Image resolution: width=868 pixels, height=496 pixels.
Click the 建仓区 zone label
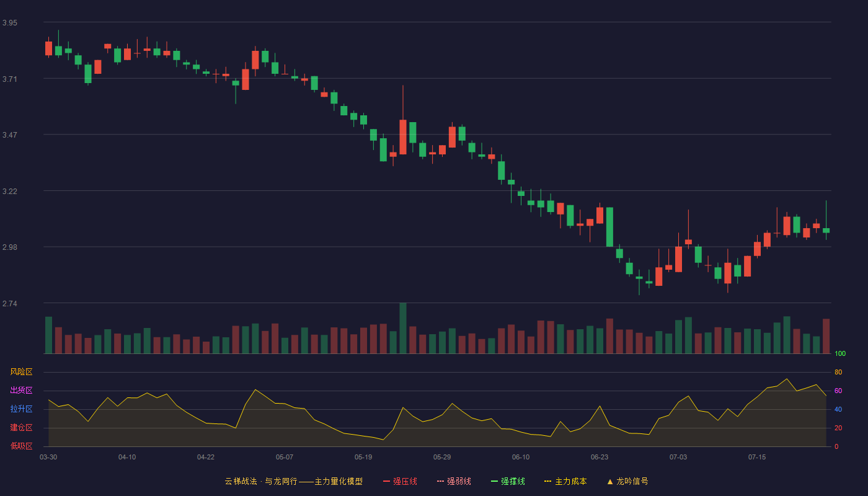point(21,428)
